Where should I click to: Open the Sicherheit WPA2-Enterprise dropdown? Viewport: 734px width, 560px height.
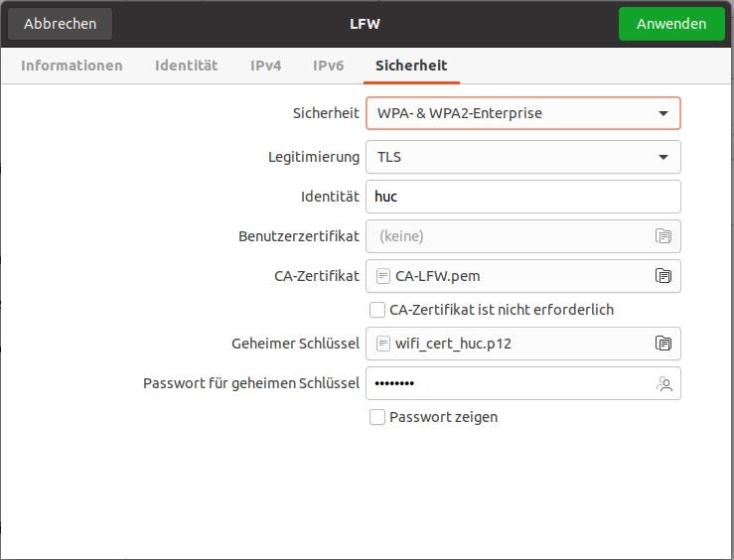522,113
